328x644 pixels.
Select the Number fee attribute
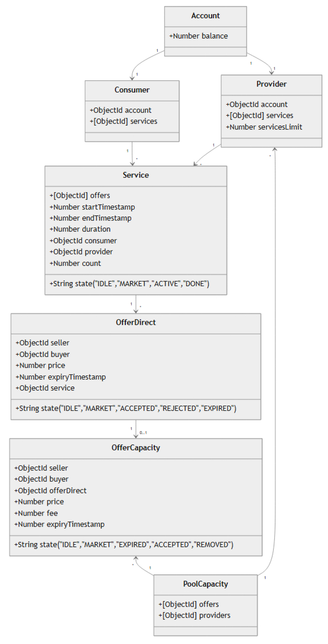point(36,513)
